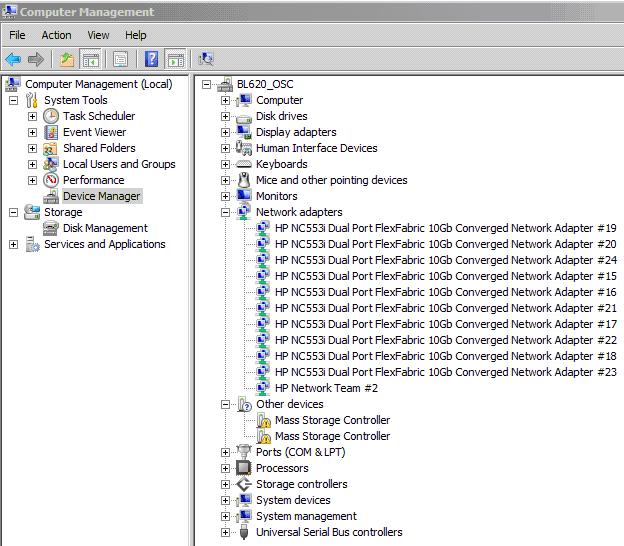Select HP NC553i Network Adapter #16
This screenshot has height=546, width=624.
[446, 292]
